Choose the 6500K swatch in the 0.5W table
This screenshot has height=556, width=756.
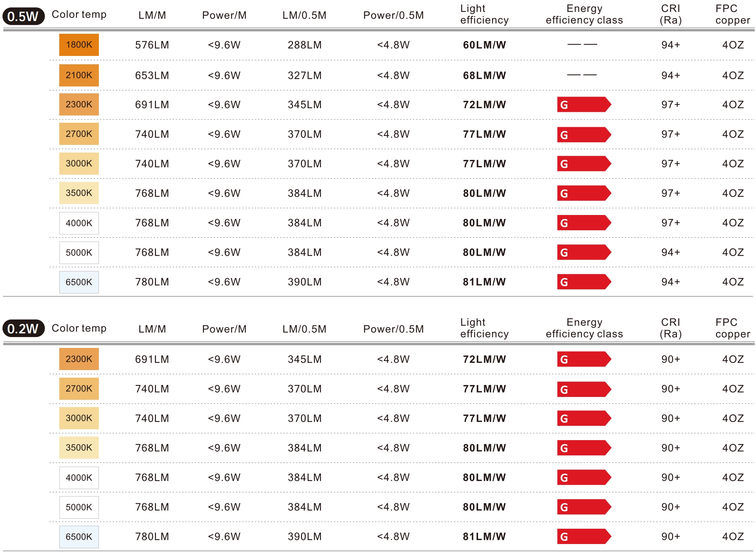[79, 282]
